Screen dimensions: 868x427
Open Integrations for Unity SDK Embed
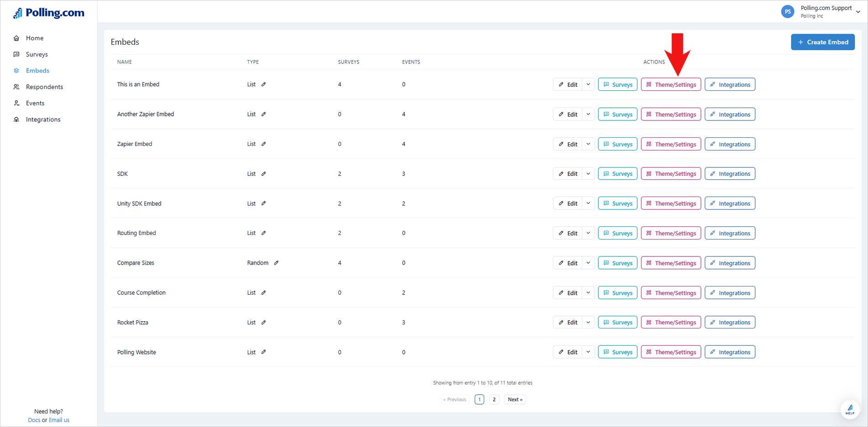coord(730,203)
